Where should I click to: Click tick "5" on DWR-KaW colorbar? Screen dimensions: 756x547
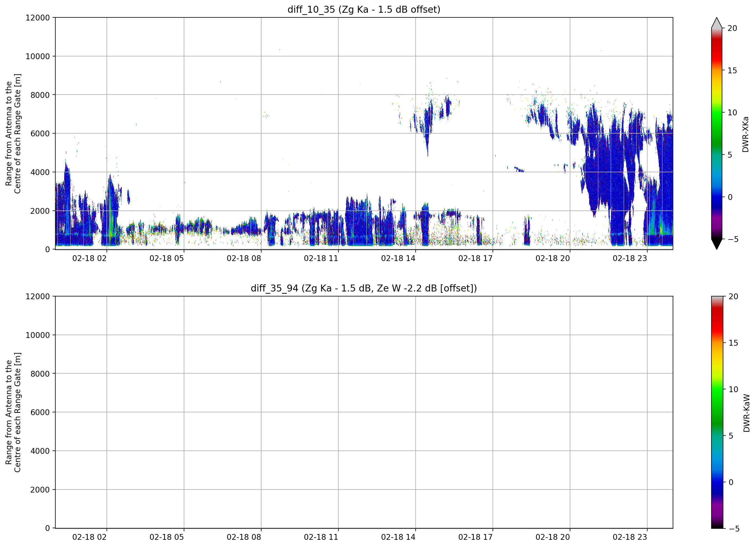(x=731, y=436)
